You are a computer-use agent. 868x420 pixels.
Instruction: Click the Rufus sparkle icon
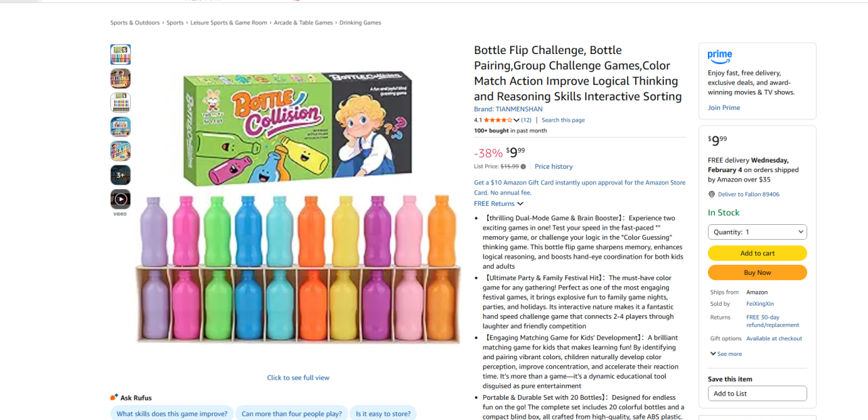tap(114, 397)
